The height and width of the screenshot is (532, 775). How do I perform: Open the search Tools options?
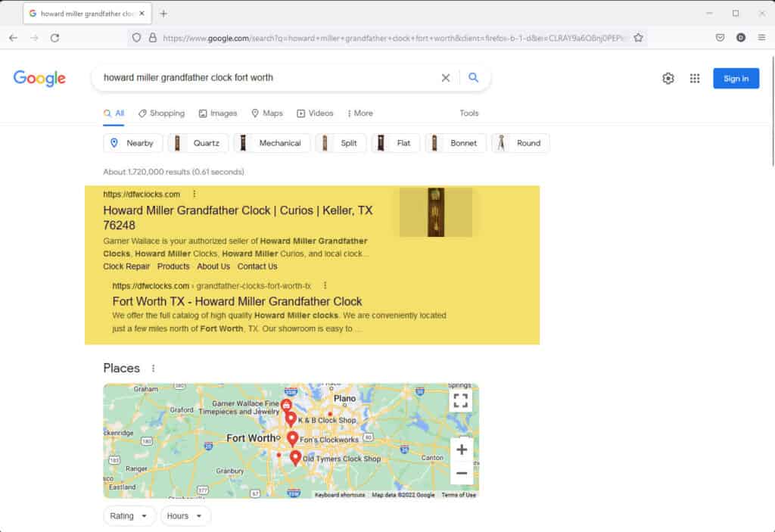pos(468,114)
